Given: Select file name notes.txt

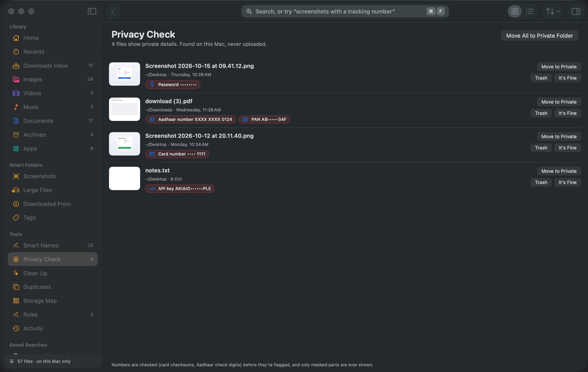Looking at the screenshot, I should tap(157, 171).
